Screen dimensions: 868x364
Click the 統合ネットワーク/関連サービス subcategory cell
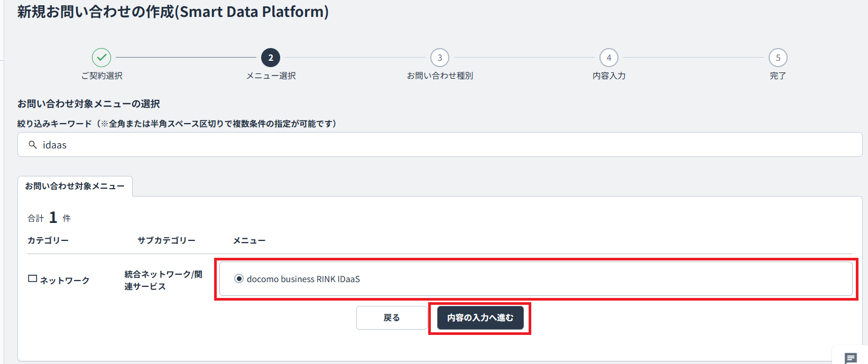click(x=163, y=280)
